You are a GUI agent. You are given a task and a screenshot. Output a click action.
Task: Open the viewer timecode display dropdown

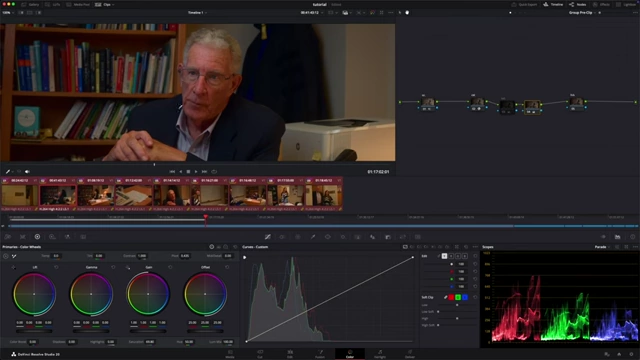[312, 13]
